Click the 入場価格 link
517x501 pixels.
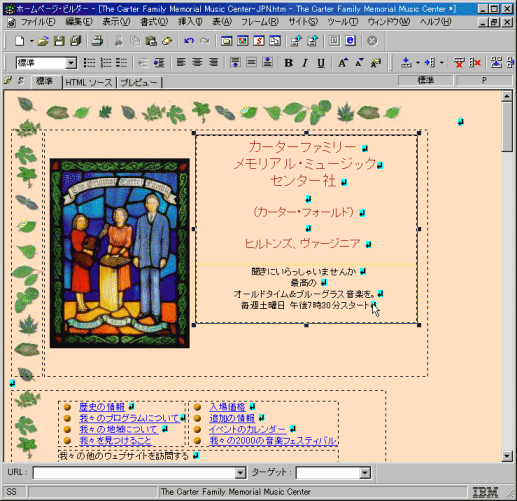pos(228,407)
